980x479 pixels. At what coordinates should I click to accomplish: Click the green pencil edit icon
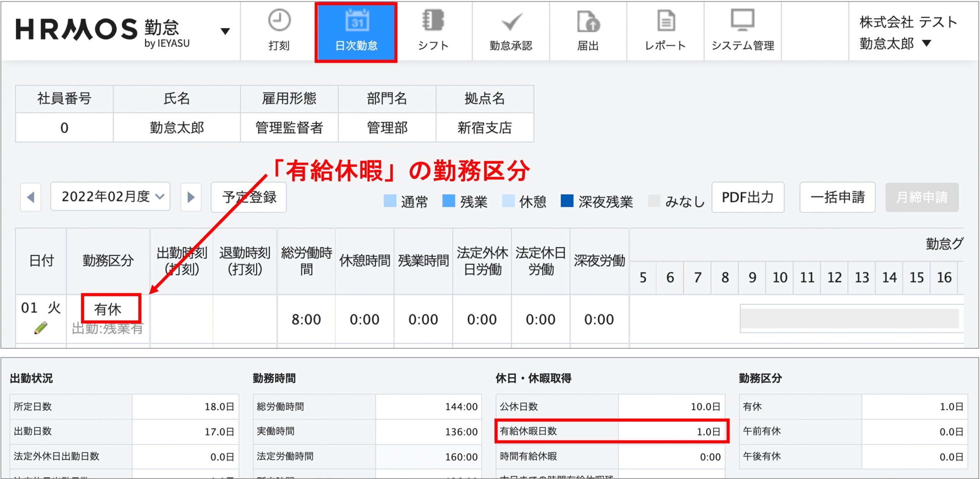coord(41,328)
